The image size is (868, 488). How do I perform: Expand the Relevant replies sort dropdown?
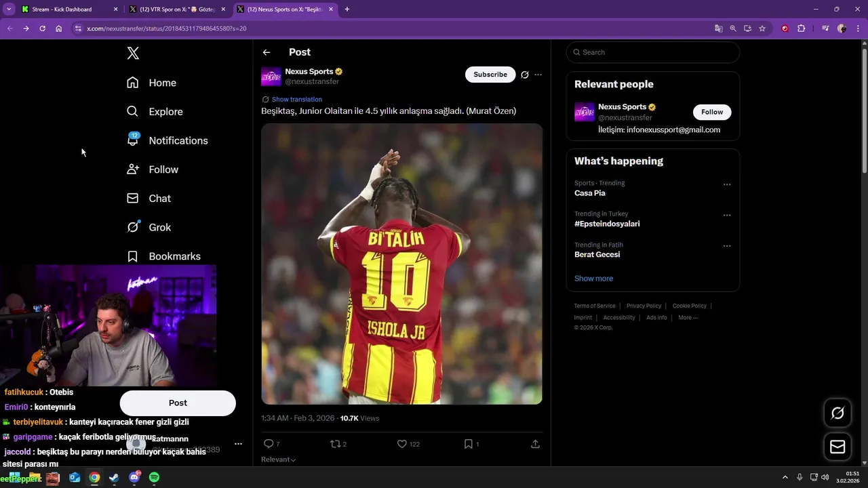click(x=279, y=460)
